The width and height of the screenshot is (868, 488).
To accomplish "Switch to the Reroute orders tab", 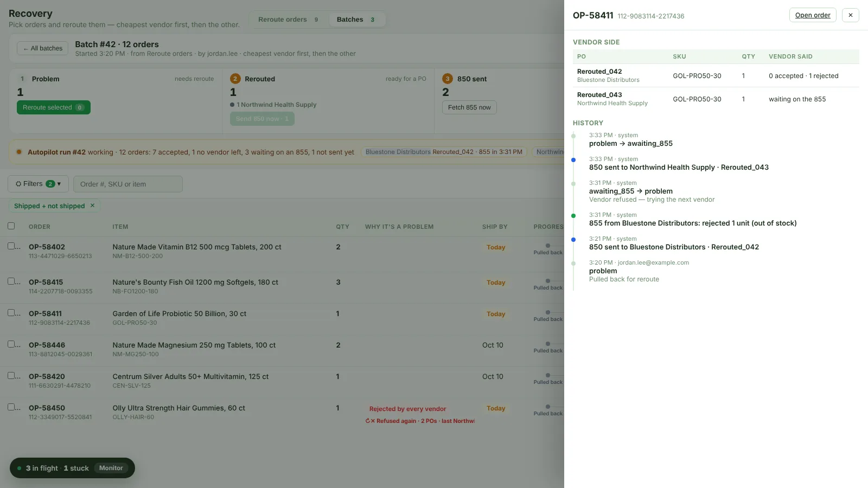I will point(288,20).
